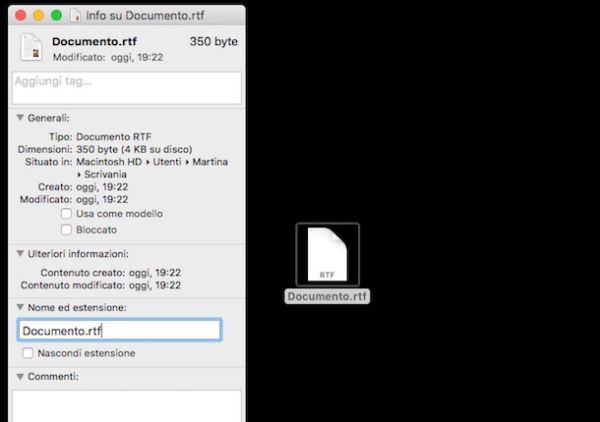Screen dimensions: 600x422
Task: Collapse the Ulteriori informazioni section
Action: tap(21, 254)
